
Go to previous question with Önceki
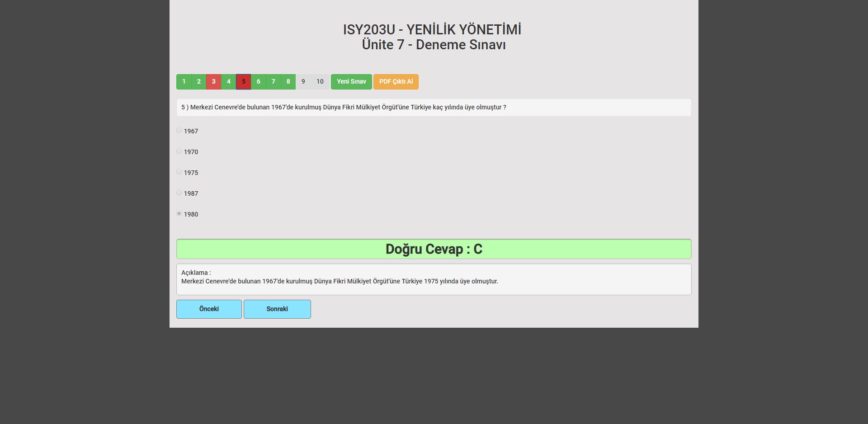point(209,309)
